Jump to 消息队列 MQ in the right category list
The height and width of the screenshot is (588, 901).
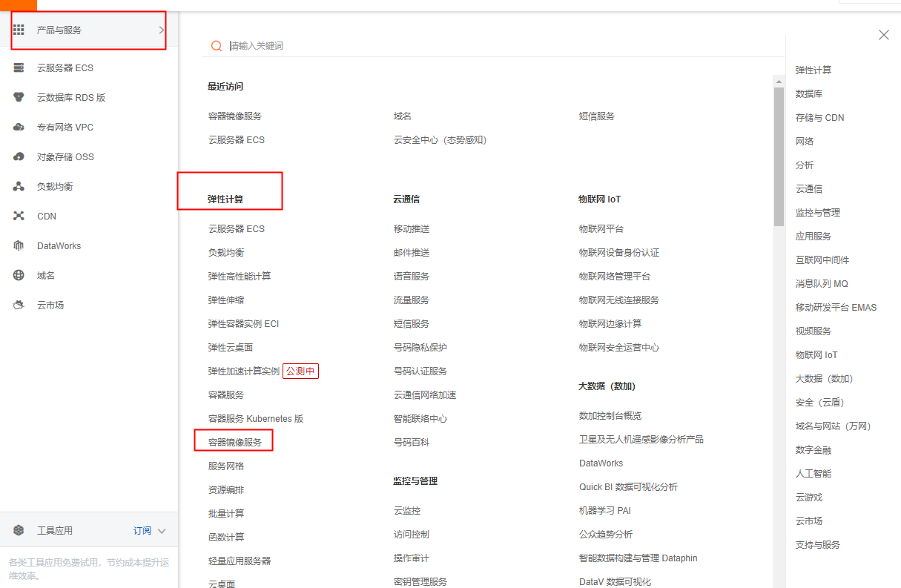[822, 284]
